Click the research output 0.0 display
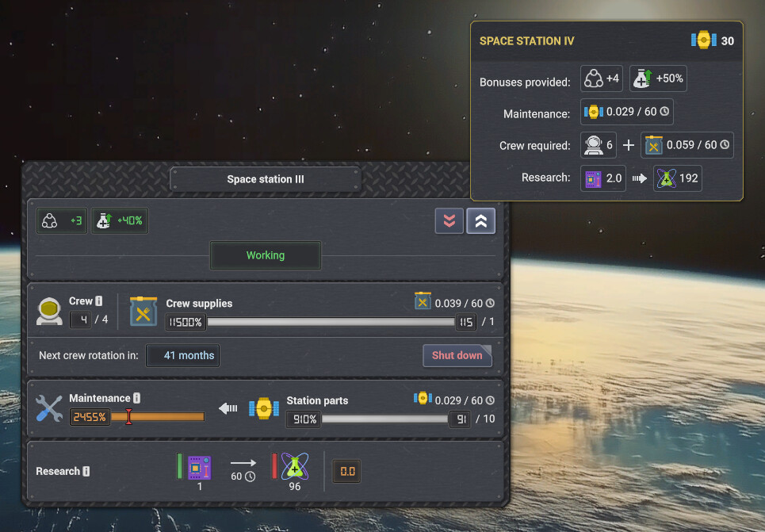The width and height of the screenshot is (765, 532). point(347,472)
